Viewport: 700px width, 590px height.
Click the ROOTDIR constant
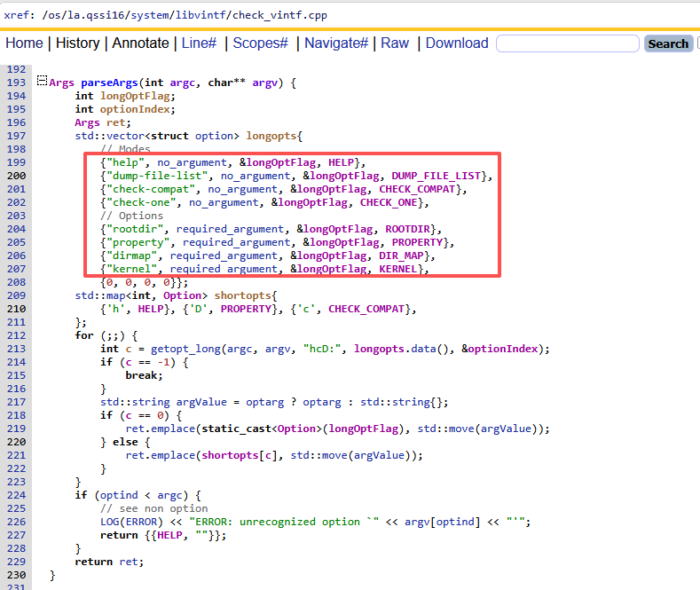(407, 229)
